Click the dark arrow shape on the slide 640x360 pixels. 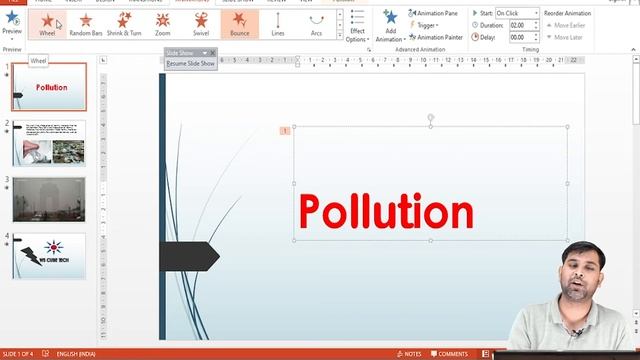click(x=189, y=256)
